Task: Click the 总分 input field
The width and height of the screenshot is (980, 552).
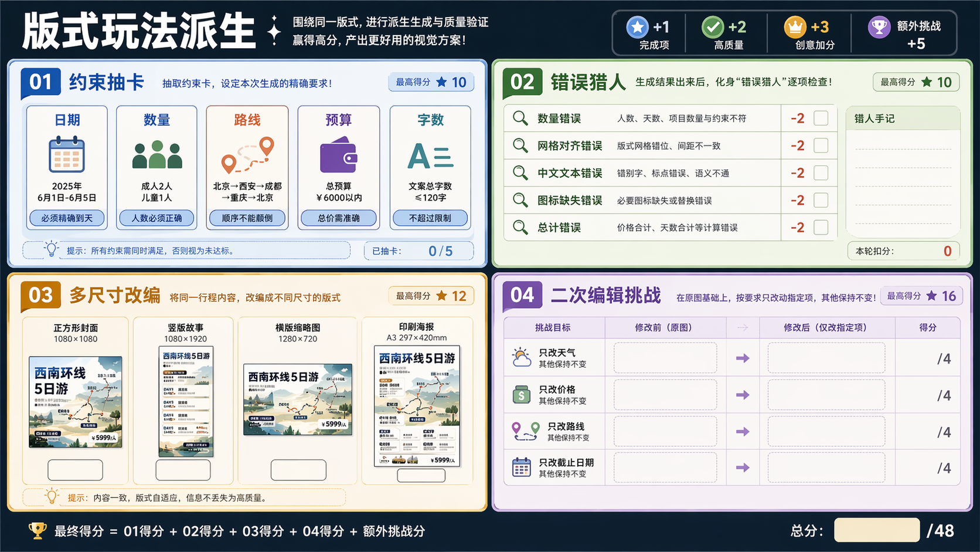Action: pyautogui.click(x=876, y=530)
